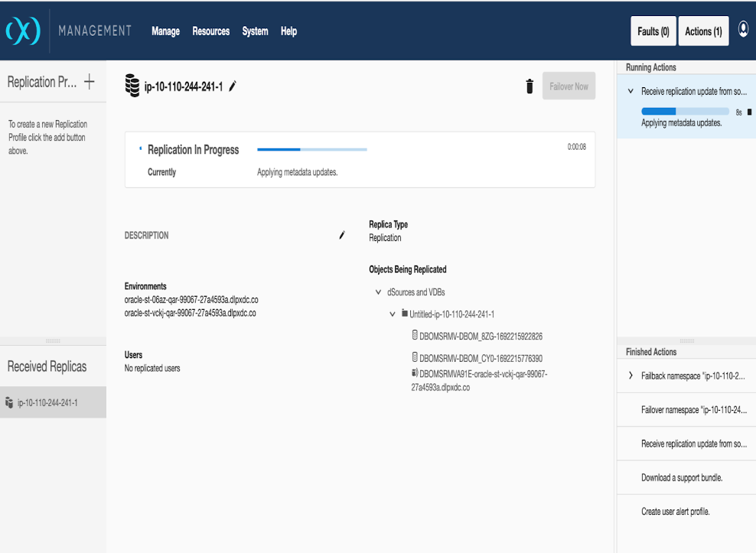Click the Replication In Progress progress bar
Viewport: 756px width, 553px height.
point(311,150)
